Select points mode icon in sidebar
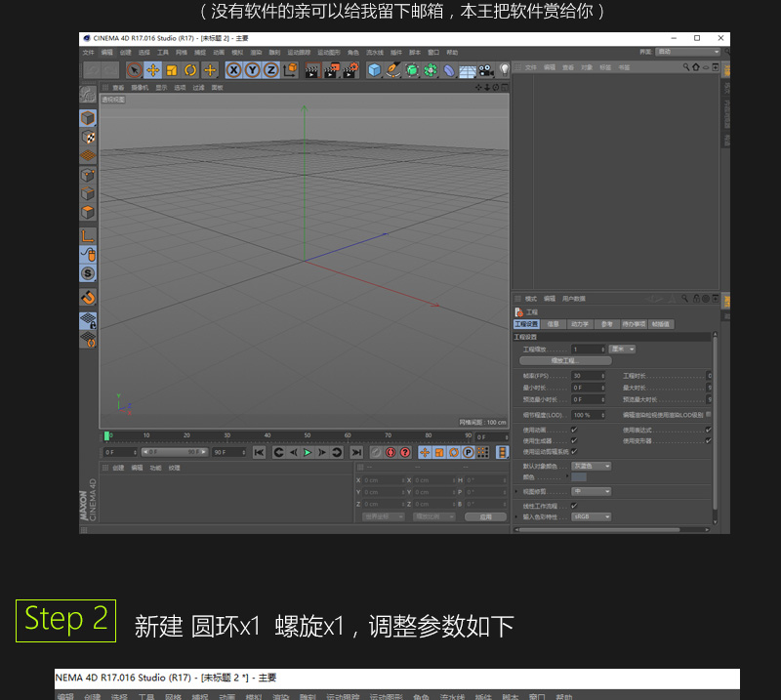 (x=88, y=175)
